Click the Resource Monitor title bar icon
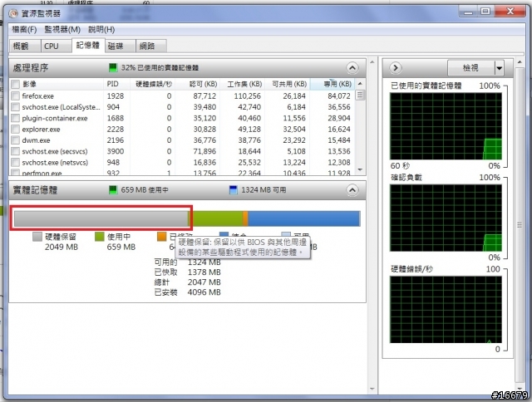532x402 pixels. 13,13
